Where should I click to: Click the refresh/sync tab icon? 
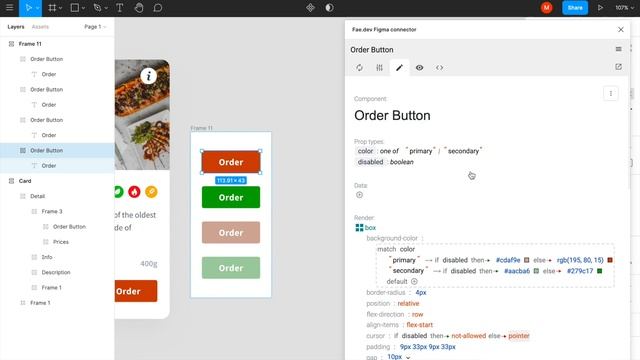tap(359, 68)
